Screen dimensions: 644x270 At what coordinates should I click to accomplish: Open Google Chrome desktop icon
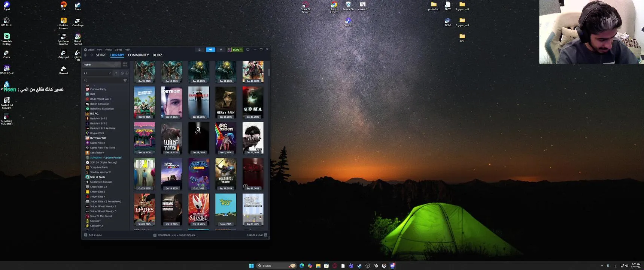[x=334, y=7]
